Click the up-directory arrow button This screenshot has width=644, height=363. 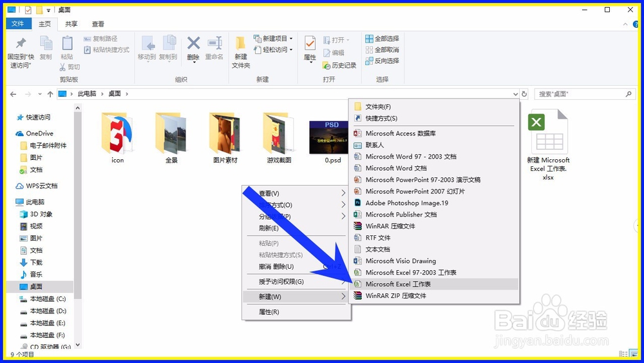point(50,93)
